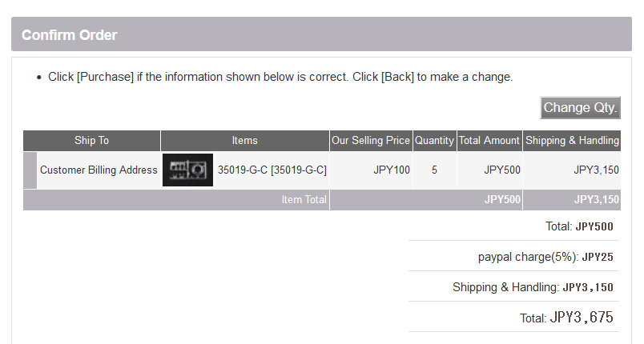This screenshot has width=644, height=344.
Task: Click the grand total JPY3,675 amount
Action: 582,318
